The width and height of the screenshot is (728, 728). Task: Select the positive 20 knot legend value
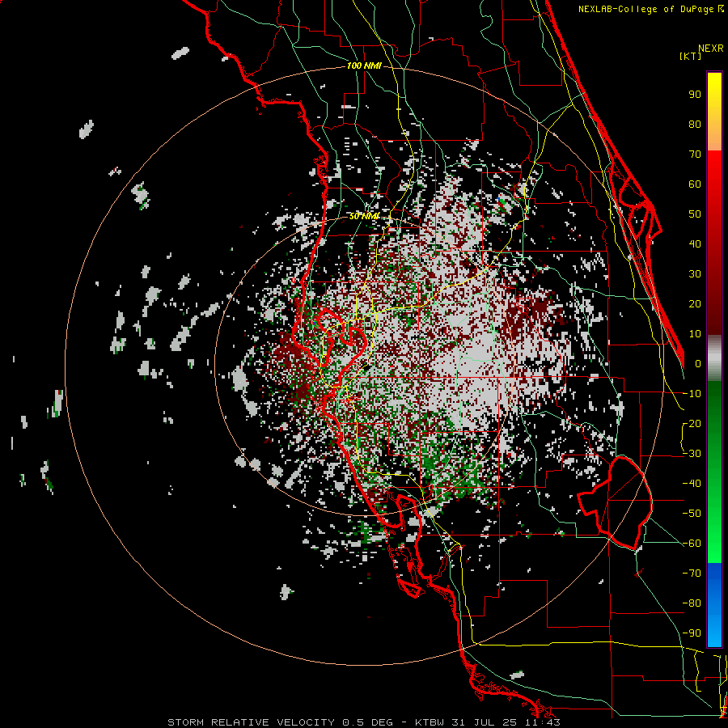coord(695,304)
